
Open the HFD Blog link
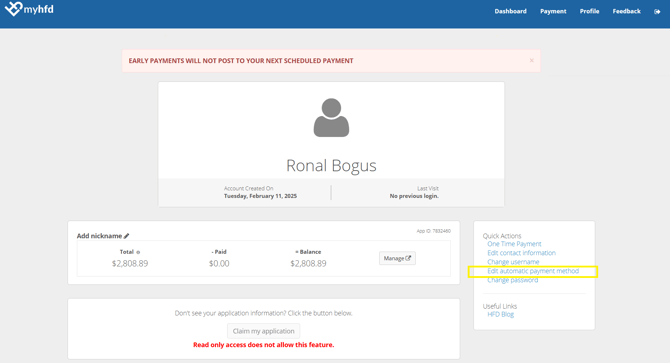pyautogui.click(x=500, y=314)
